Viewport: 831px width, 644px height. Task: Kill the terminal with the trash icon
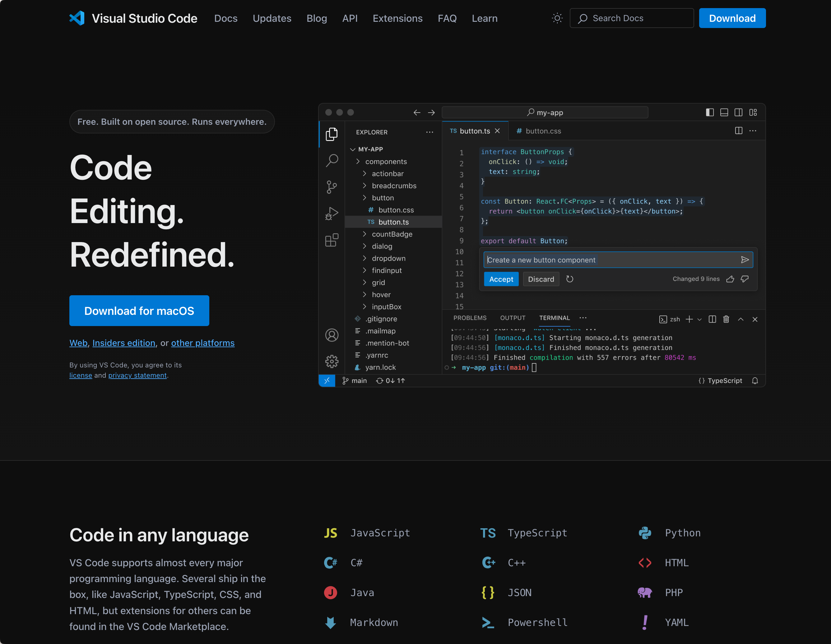tap(726, 319)
